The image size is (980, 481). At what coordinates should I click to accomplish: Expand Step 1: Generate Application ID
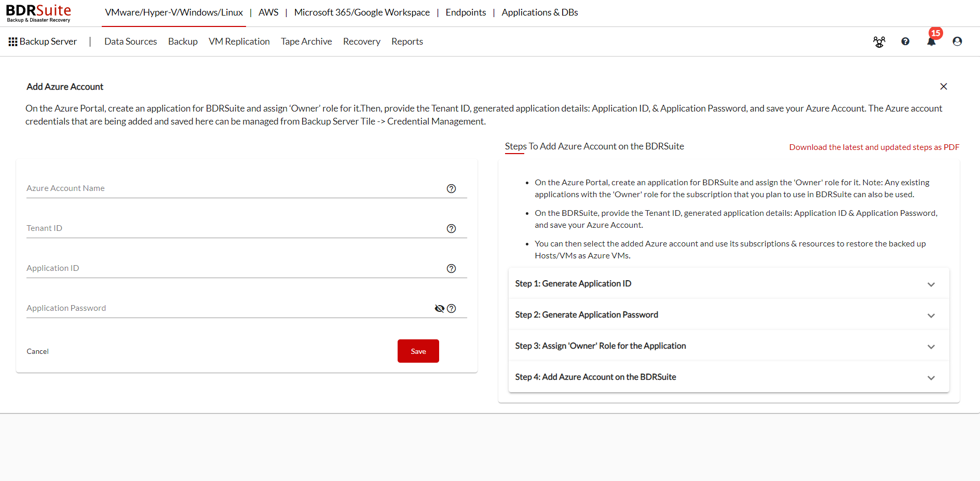tap(729, 284)
